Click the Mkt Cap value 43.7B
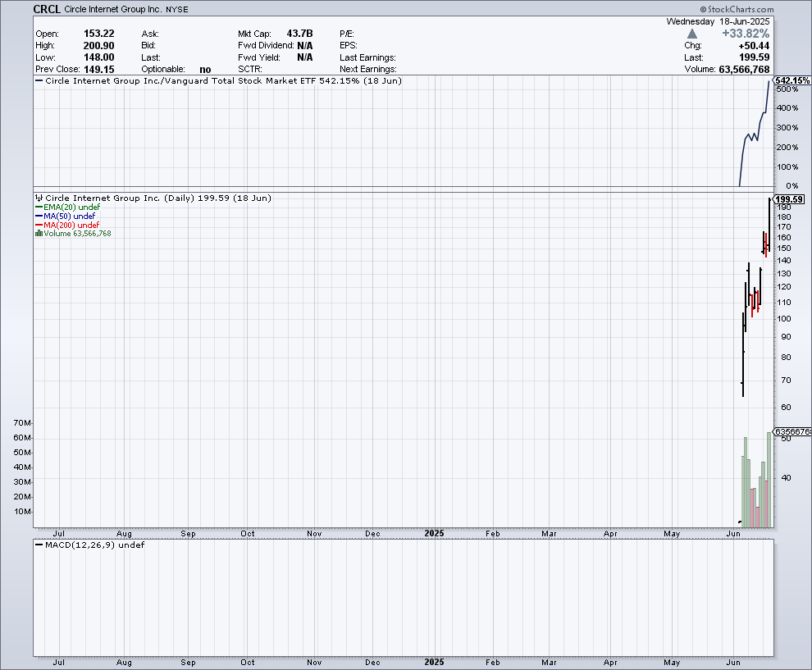This screenshot has width=812, height=670. pos(300,34)
